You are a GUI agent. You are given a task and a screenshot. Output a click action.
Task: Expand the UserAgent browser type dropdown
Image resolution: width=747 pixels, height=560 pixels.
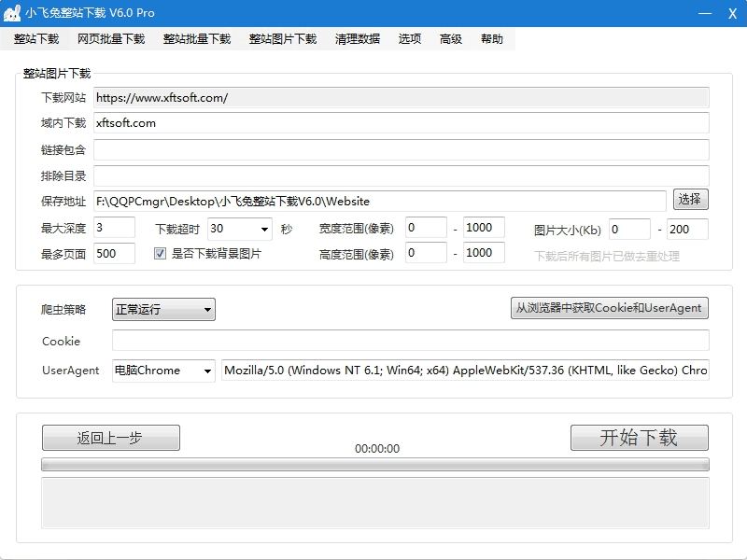tap(207, 371)
